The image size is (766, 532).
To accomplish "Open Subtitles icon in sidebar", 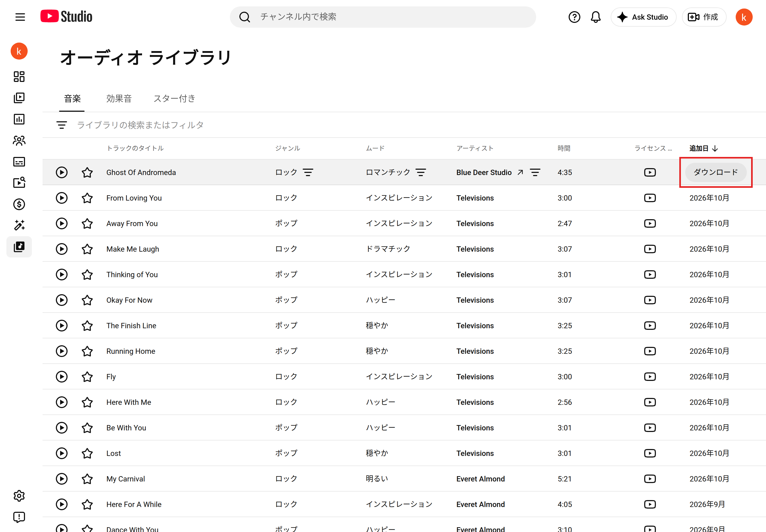I will (19, 162).
